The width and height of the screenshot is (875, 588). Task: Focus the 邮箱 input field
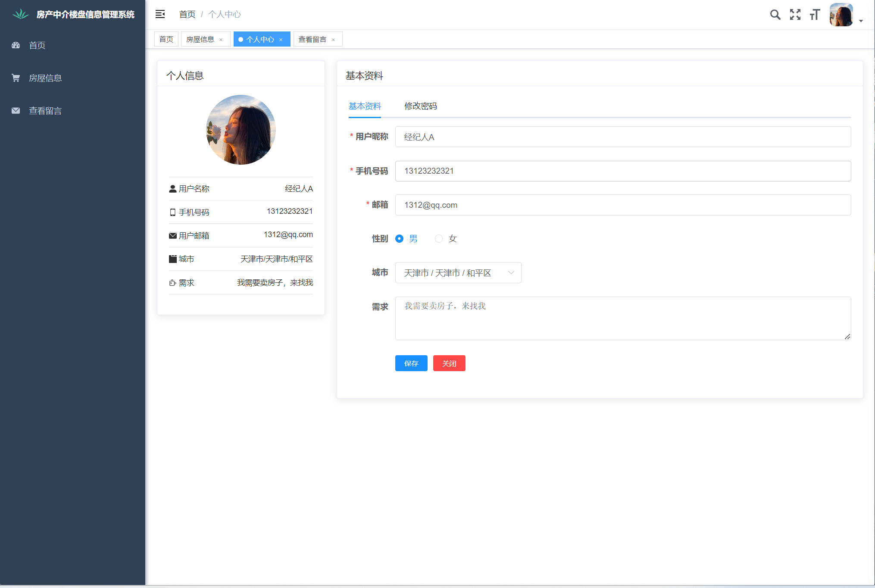(x=623, y=205)
